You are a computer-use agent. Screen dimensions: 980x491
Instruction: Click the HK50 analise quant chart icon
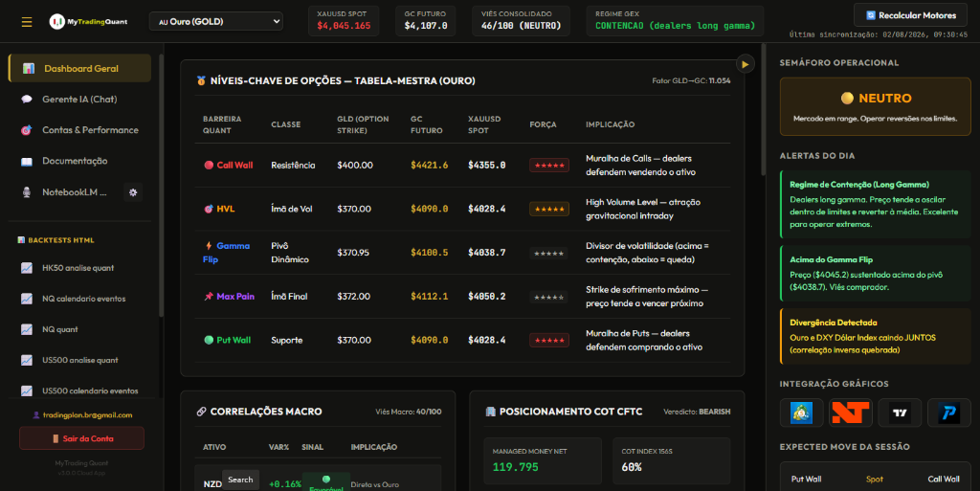tap(27, 267)
